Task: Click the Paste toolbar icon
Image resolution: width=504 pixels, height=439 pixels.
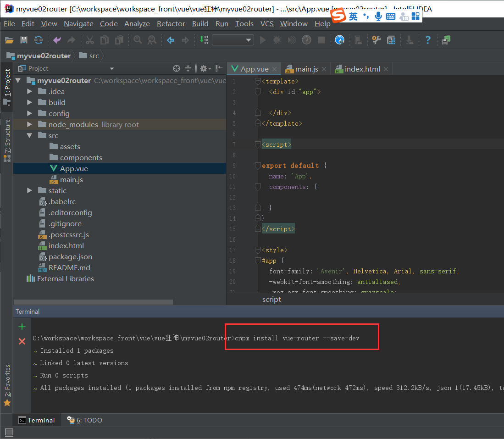Action: coord(119,40)
